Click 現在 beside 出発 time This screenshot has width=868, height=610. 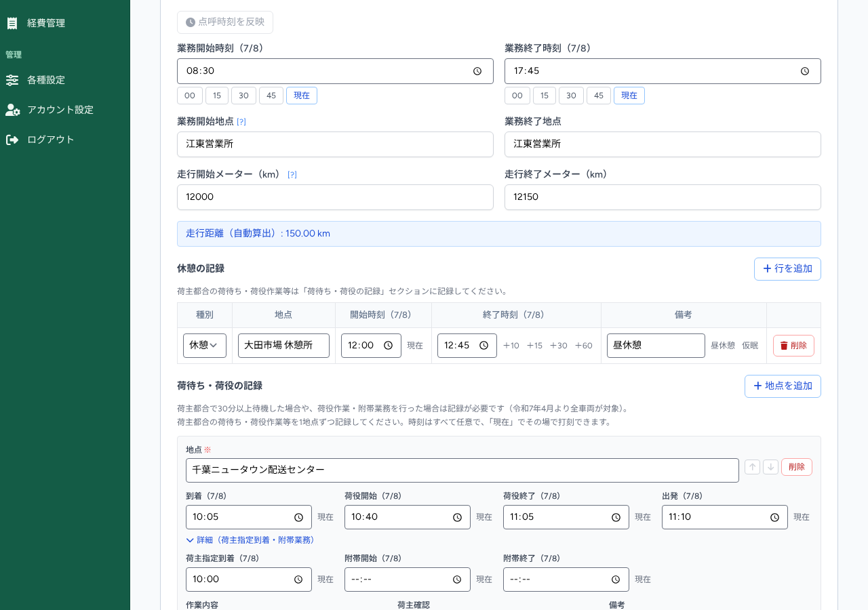[802, 517]
